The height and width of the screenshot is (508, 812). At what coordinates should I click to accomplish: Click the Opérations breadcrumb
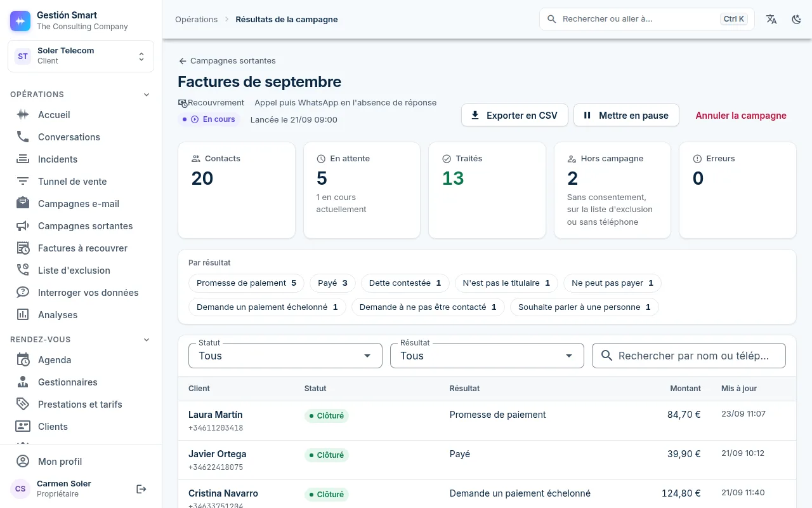point(197,19)
